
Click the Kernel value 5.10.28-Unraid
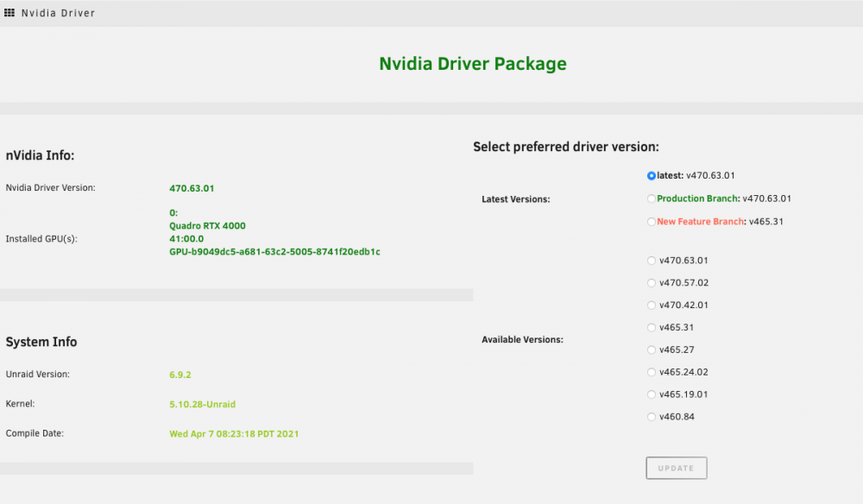(x=203, y=405)
